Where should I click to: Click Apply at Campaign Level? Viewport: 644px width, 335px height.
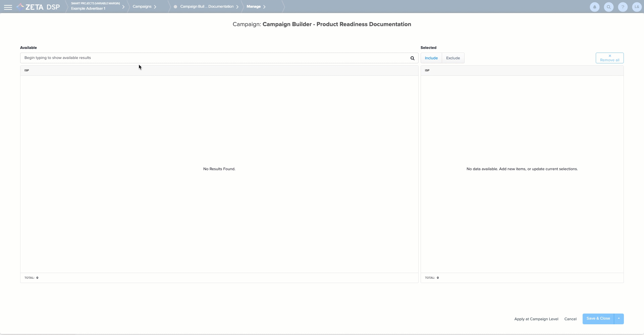tap(536, 319)
